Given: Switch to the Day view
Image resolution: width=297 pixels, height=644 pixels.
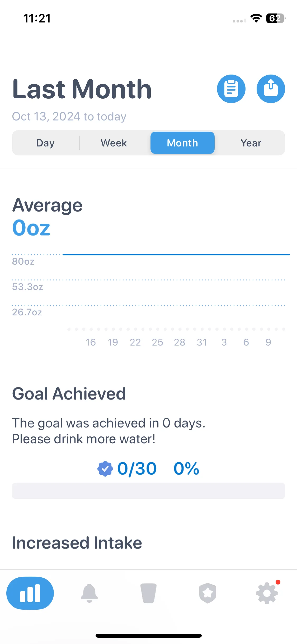Looking at the screenshot, I should click(x=45, y=143).
